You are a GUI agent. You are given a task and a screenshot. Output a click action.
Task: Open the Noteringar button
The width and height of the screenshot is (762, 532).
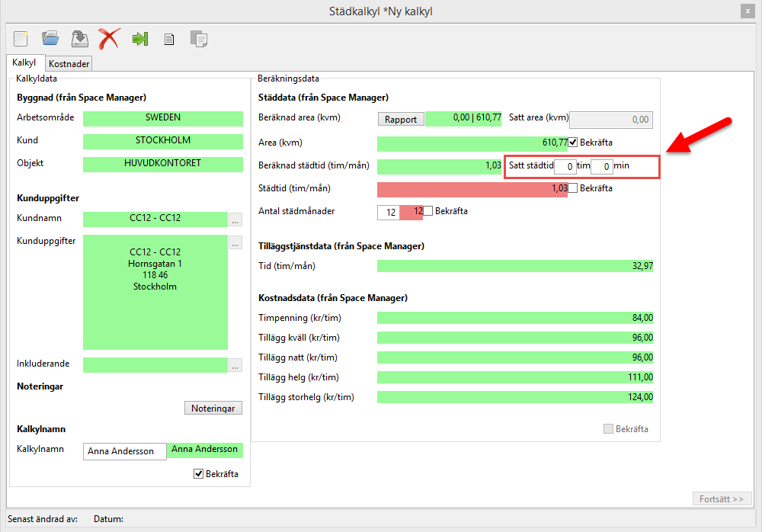(213, 409)
